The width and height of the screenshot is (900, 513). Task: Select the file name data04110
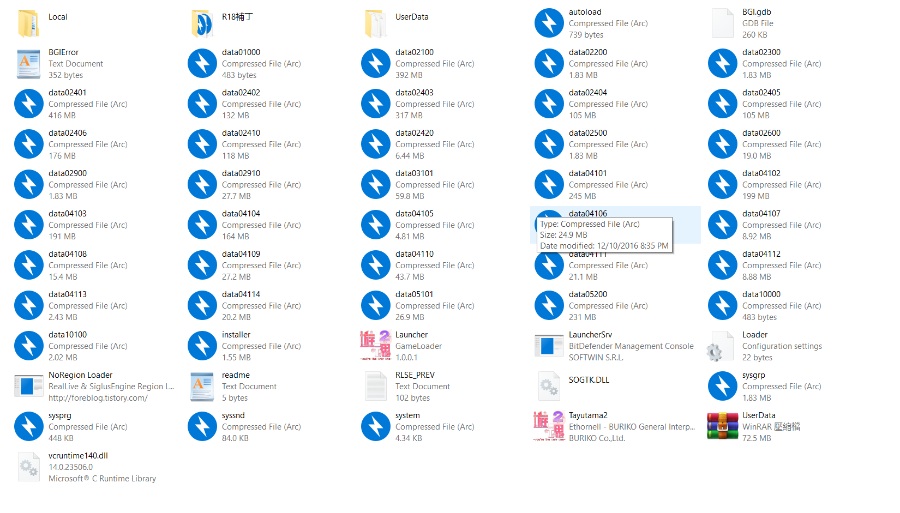click(x=414, y=254)
